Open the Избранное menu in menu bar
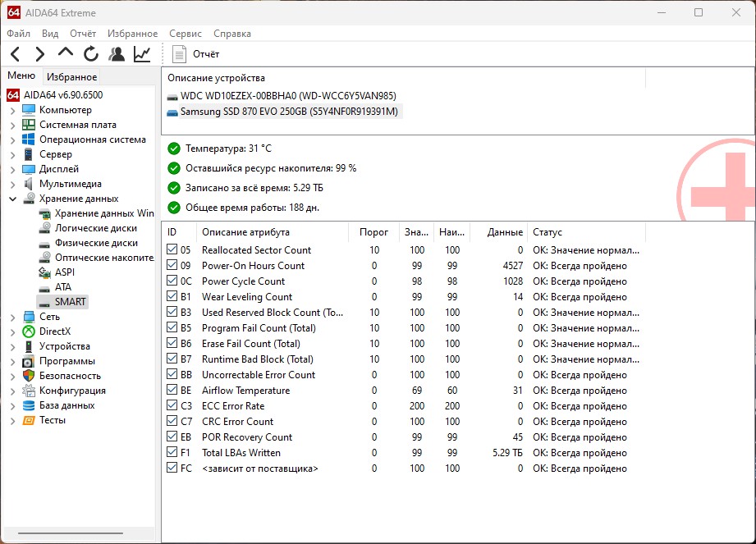Screen dimensions: 756x544 coord(133,34)
